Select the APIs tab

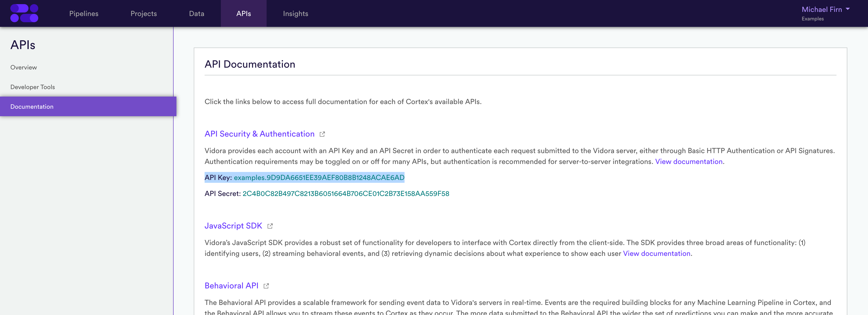click(244, 13)
